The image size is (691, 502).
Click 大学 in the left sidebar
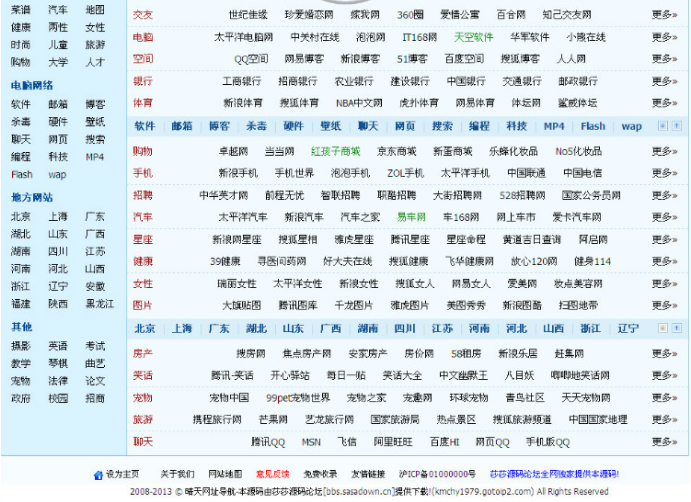[58, 62]
